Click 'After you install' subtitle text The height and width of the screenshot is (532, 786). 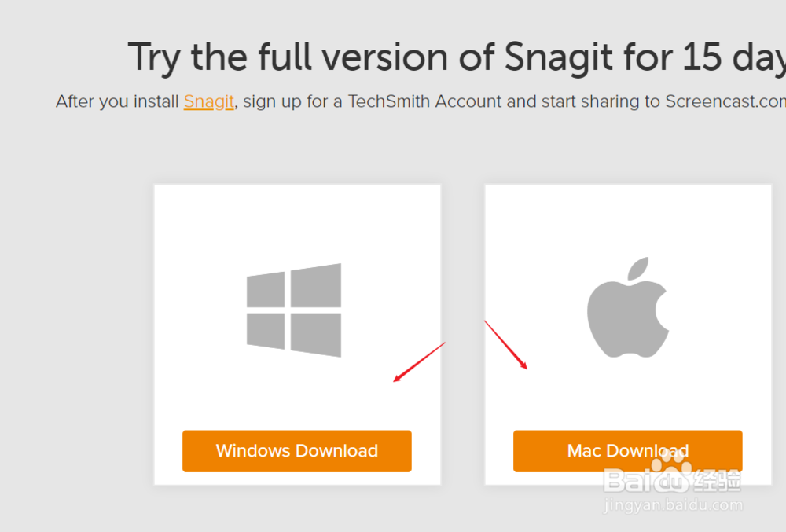click(x=117, y=101)
